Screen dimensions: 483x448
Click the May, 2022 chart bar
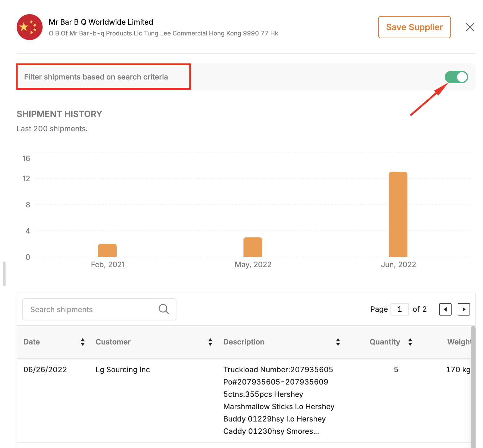point(253,247)
